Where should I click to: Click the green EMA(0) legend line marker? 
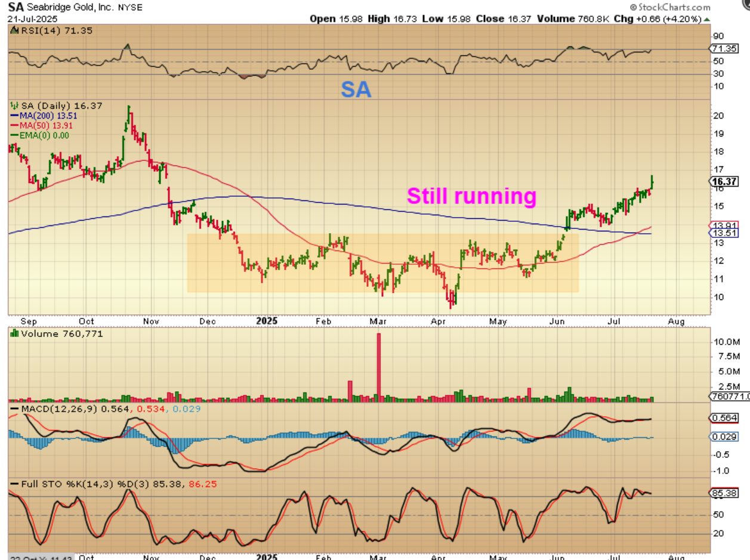click(x=14, y=135)
